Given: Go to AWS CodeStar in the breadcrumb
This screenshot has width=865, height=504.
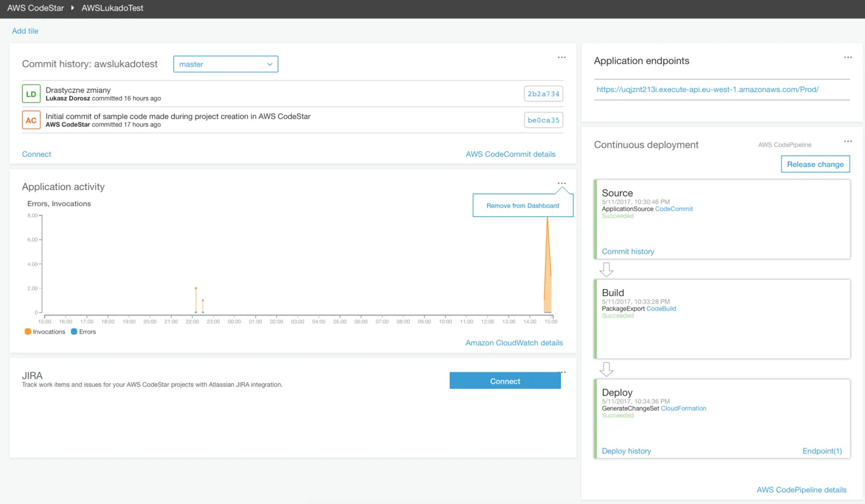Looking at the screenshot, I should coord(36,9).
